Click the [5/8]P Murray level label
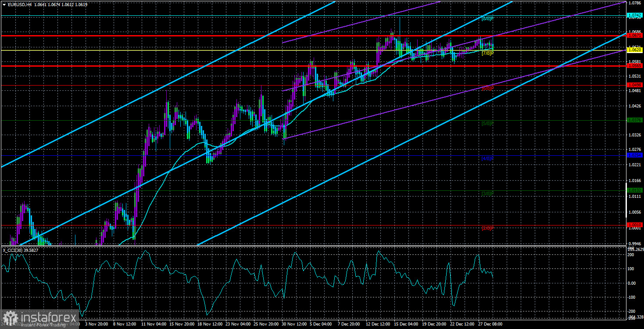 [487, 123]
